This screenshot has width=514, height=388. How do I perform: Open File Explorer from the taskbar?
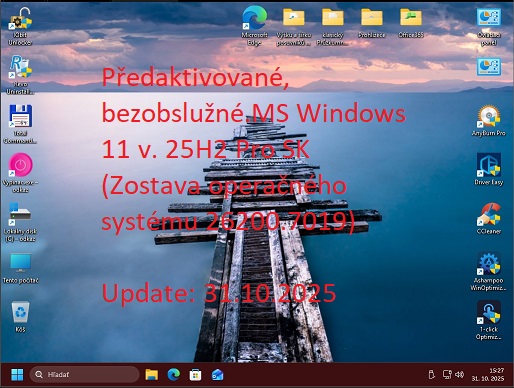(x=151, y=375)
